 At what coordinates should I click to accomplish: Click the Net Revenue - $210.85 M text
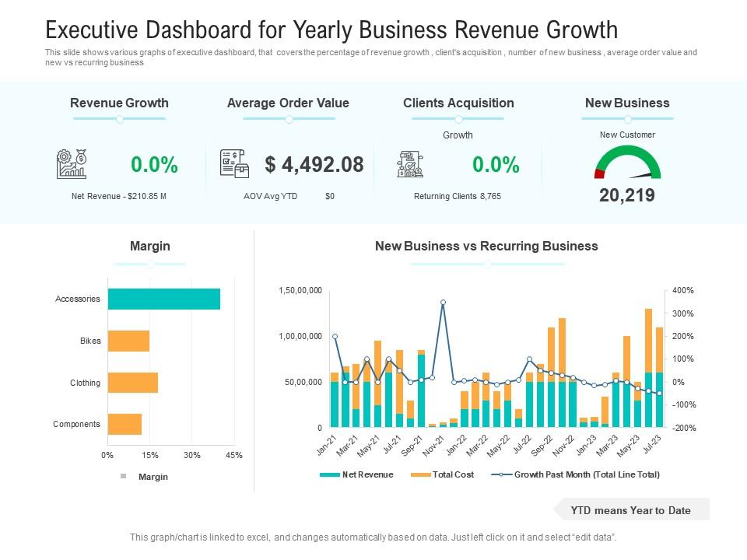click(x=119, y=196)
